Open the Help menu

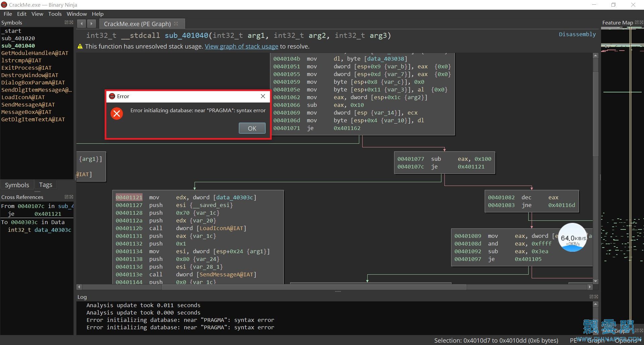[x=98, y=14]
